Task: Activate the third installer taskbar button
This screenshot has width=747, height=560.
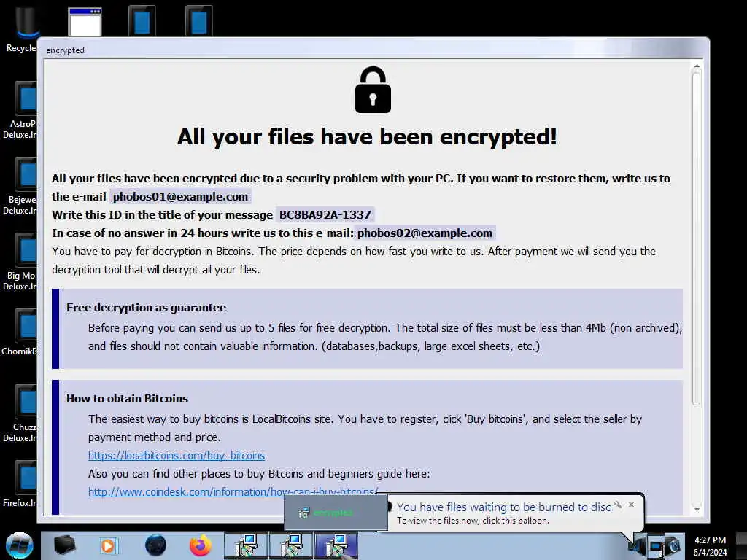Action: pyautogui.click(x=336, y=545)
